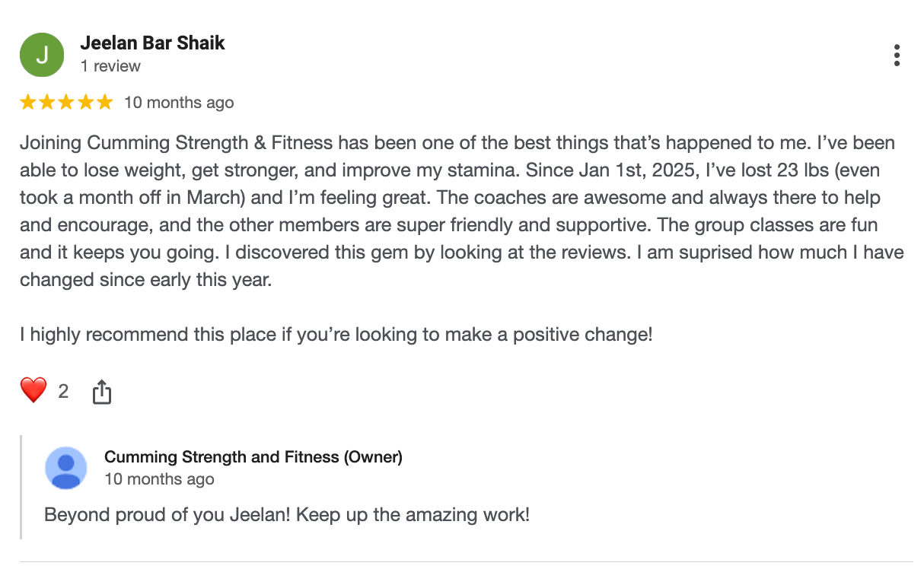
Task: Click the vertical bar beside owner reply
Action: pyautogui.click(x=21, y=487)
